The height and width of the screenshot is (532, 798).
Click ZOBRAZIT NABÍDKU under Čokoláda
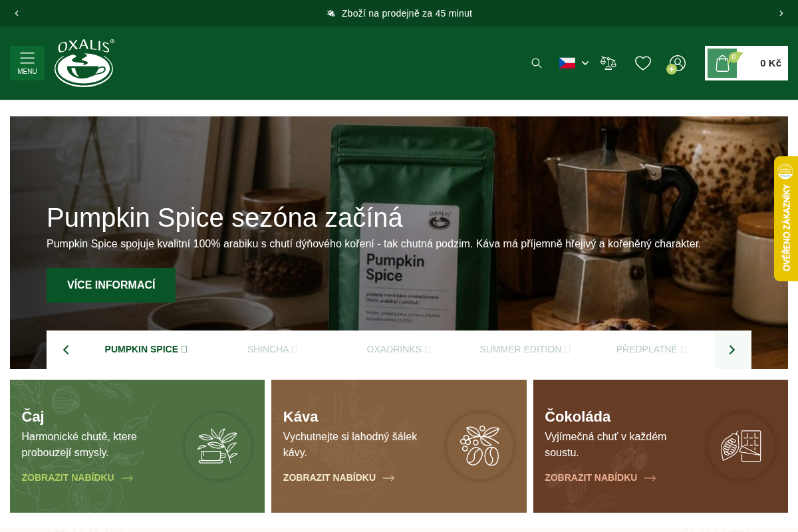pyautogui.click(x=600, y=477)
